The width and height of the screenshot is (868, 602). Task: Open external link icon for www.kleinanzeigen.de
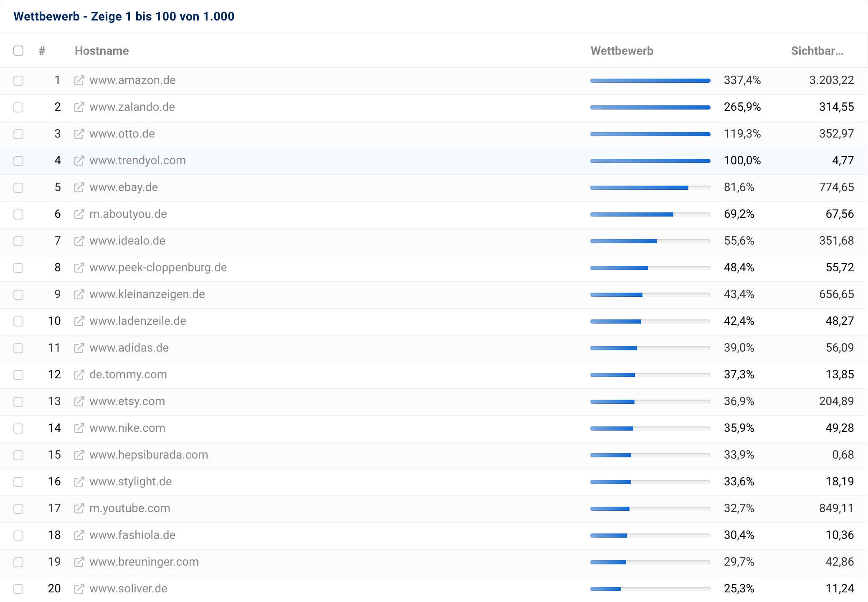[79, 294]
